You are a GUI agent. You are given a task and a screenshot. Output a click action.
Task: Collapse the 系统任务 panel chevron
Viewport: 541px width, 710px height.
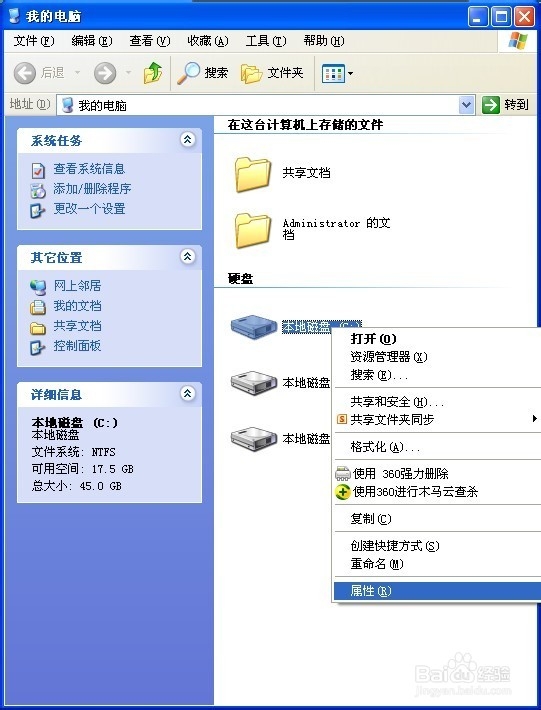click(187, 139)
